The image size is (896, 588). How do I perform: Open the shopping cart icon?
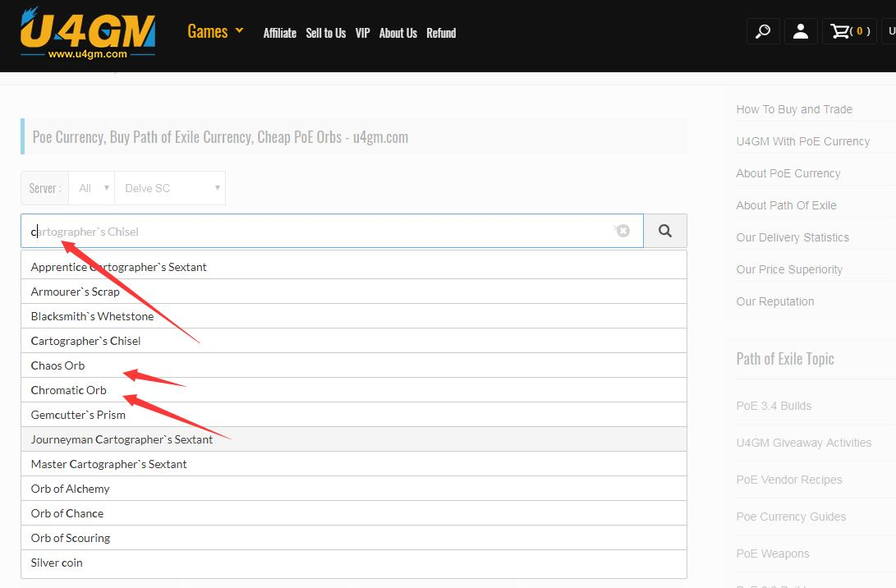click(849, 31)
